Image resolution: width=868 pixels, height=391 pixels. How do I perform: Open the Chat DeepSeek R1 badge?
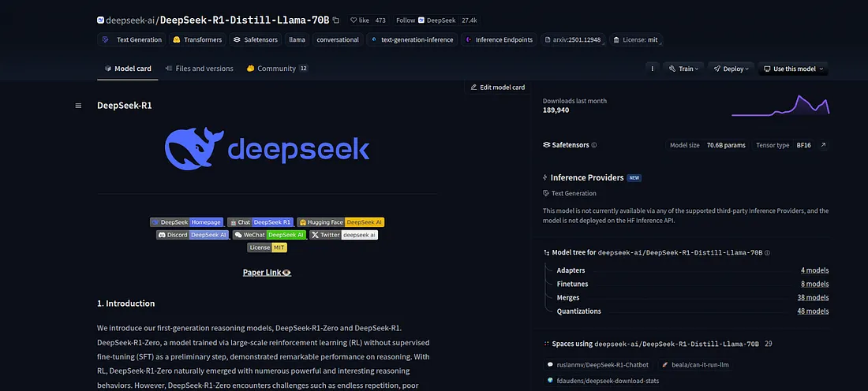[260, 222]
